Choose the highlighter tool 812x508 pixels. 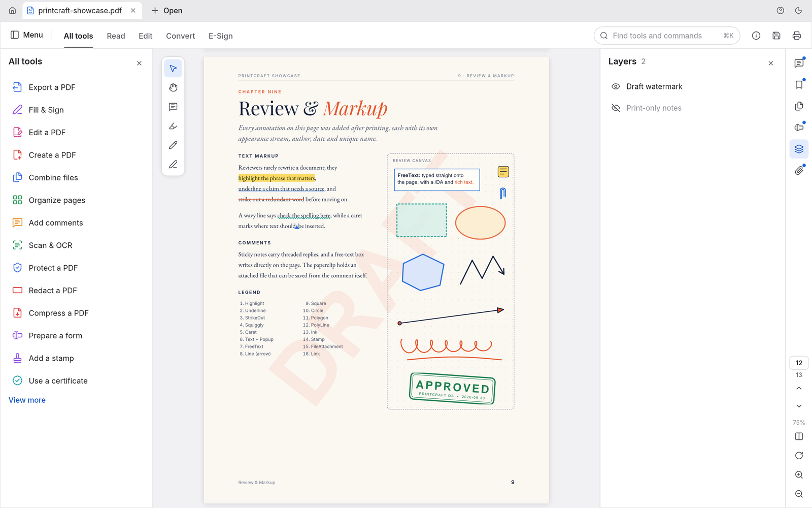point(173,126)
